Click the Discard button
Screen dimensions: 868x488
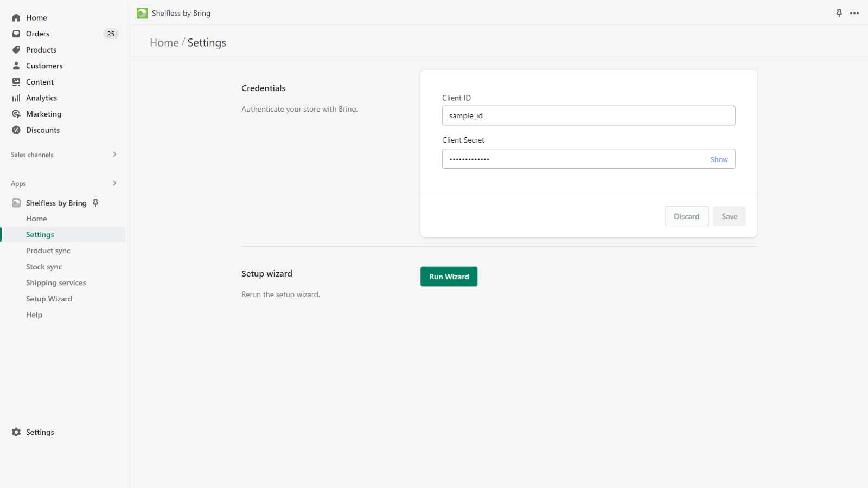pyautogui.click(x=686, y=216)
